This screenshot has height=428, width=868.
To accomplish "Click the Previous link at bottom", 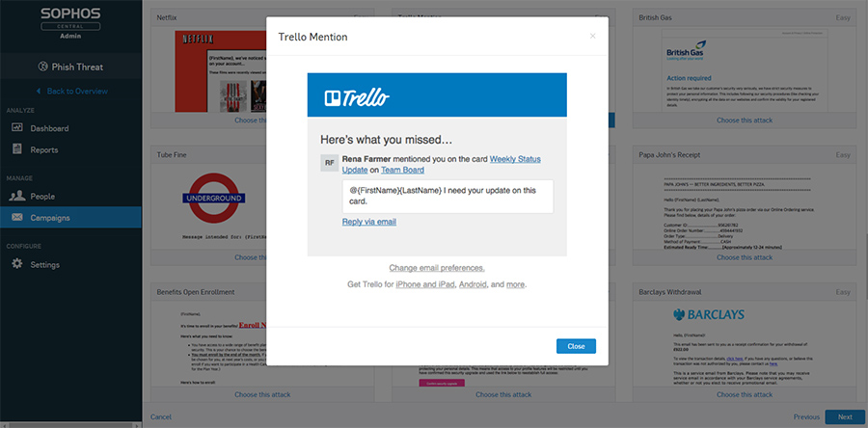I will [x=806, y=417].
